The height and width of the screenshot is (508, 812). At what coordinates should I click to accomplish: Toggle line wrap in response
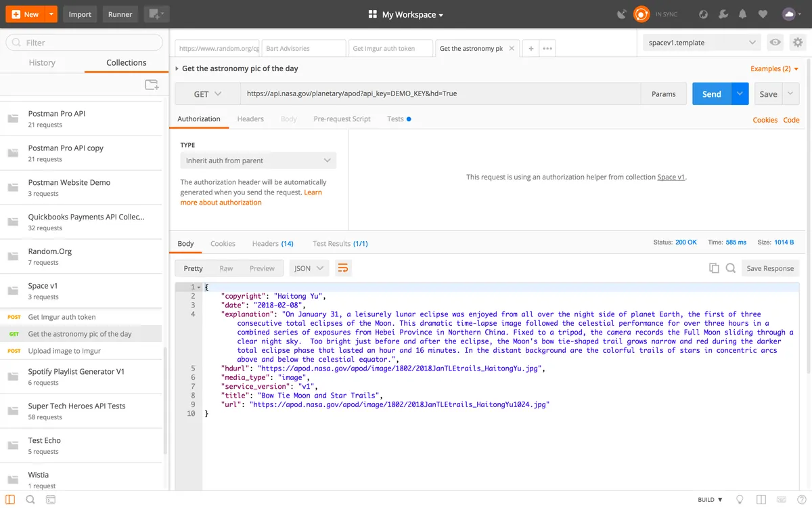click(343, 268)
